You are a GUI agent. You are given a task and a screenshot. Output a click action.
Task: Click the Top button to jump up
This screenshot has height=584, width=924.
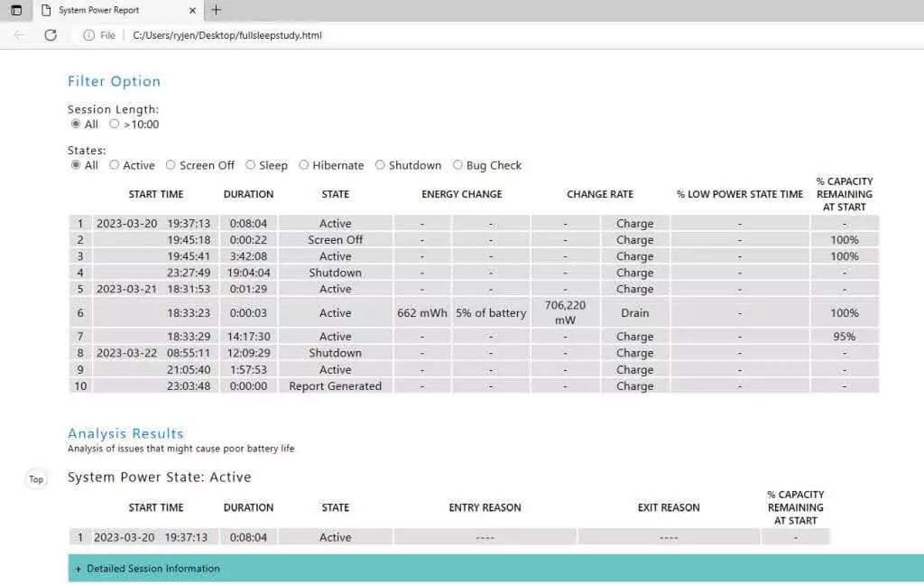click(36, 479)
